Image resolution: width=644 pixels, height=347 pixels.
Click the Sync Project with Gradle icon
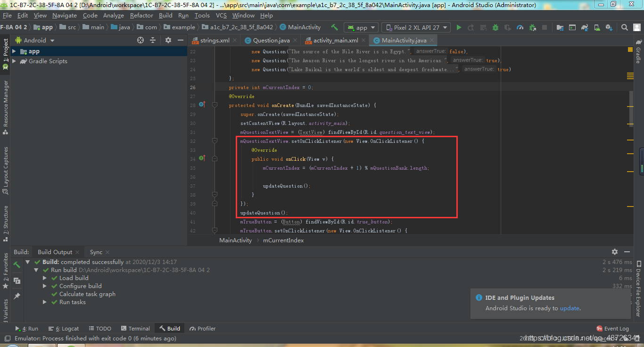point(584,27)
